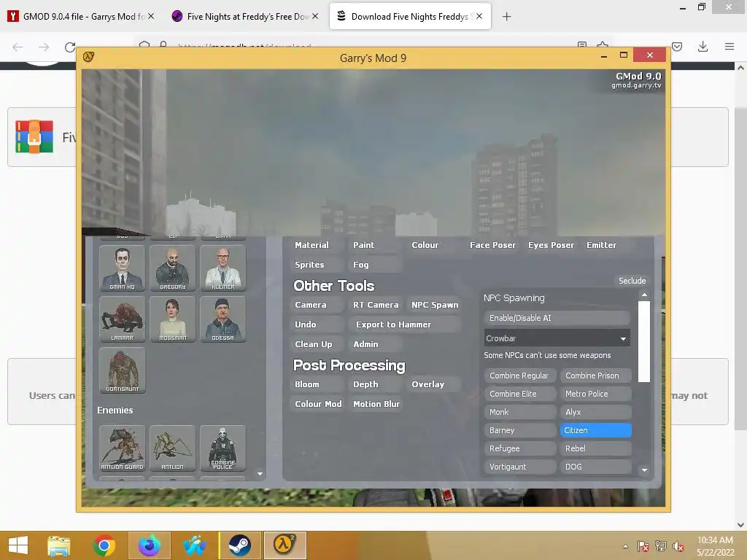Click the Undo button
Image resolution: width=747 pixels, height=560 pixels.
click(316, 324)
